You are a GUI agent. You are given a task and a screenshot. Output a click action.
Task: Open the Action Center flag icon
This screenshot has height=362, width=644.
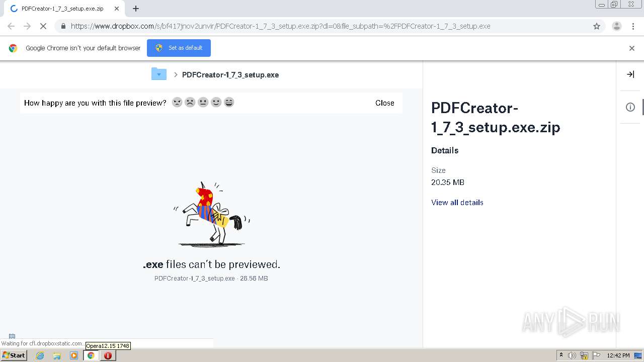pos(596,355)
